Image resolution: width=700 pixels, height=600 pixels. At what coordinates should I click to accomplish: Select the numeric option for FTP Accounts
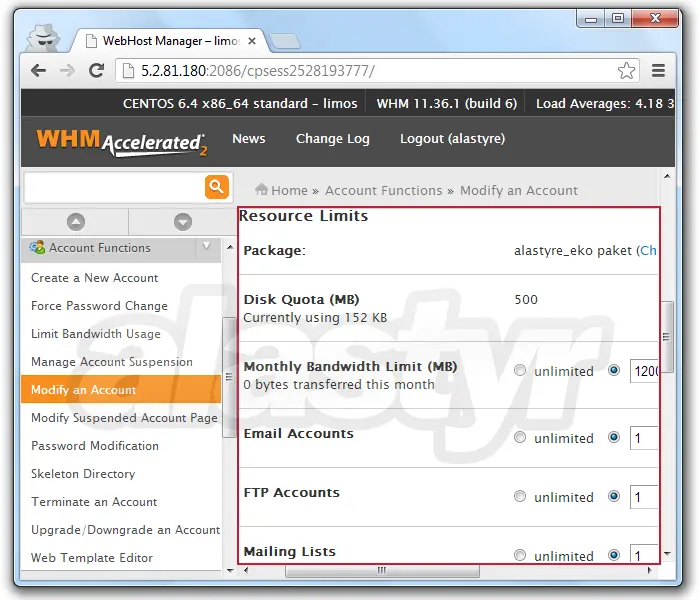pyautogui.click(x=614, y=497)
